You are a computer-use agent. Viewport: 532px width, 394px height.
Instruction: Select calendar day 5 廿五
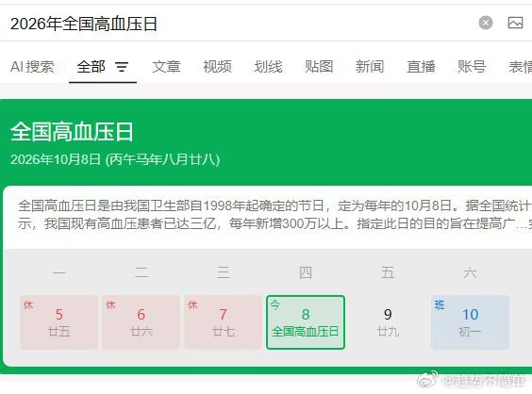click(x=59, y=322)
